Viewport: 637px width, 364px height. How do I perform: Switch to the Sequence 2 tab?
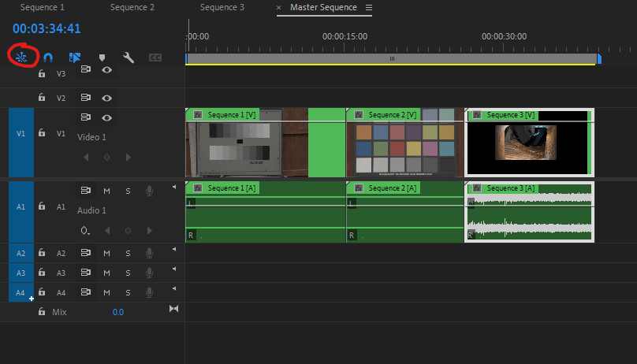pyautogui.click(x=132, y=7)
